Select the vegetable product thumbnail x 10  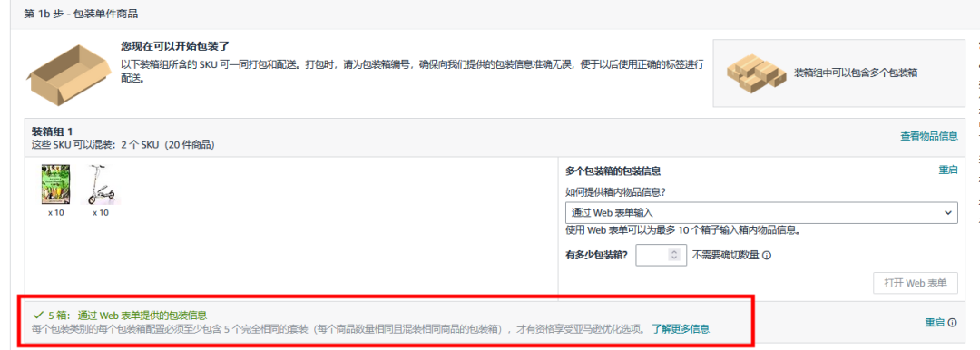[55, 184]
